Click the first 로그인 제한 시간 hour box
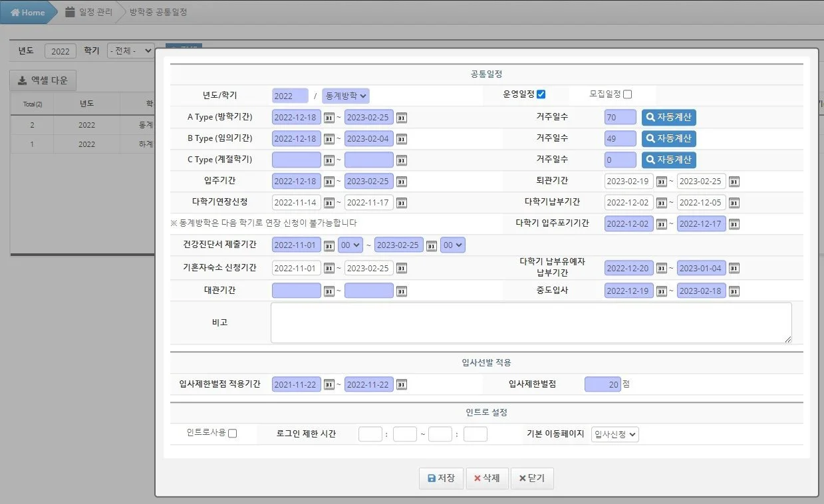The image size is (824, 504). [x=370, y=434]
